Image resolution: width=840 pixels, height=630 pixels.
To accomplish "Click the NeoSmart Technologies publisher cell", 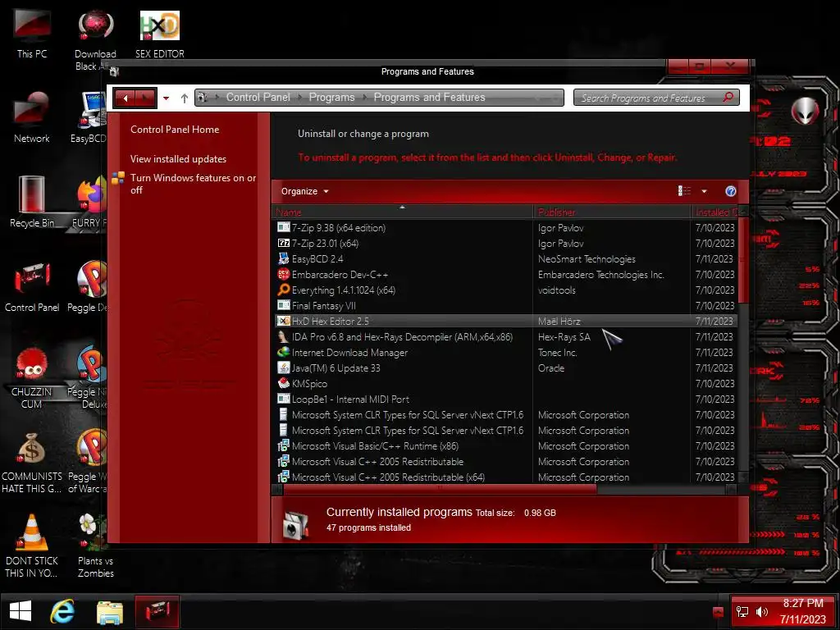I will click(587, 258).
